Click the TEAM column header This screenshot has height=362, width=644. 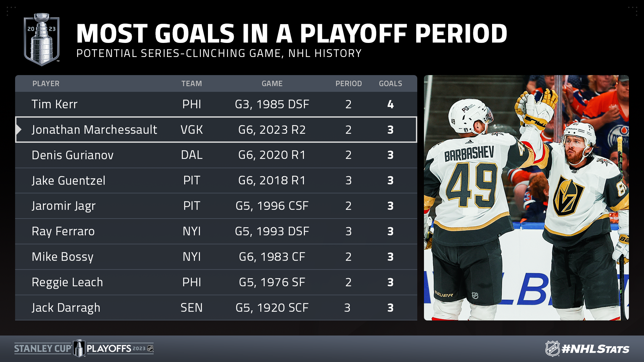(192, 84)
